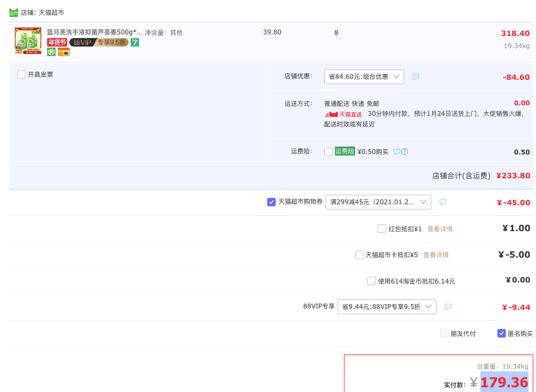Click the red 年货节 badge
Screen dimensions: 536x392
pyautogui.click(x=57, y=42)
